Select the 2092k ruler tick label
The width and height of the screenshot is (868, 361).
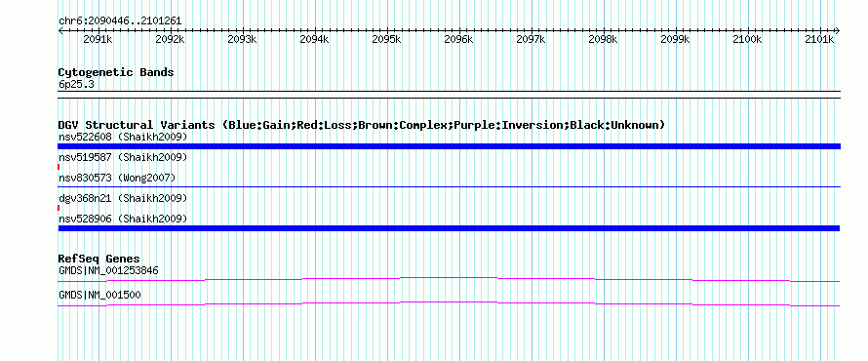coord(170,40)
